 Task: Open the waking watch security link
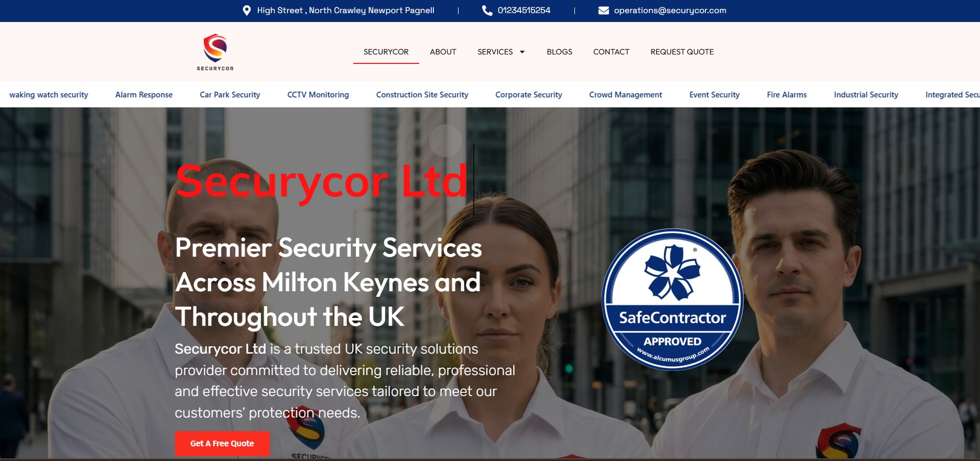pyautogui.click(x=49, y=95)
